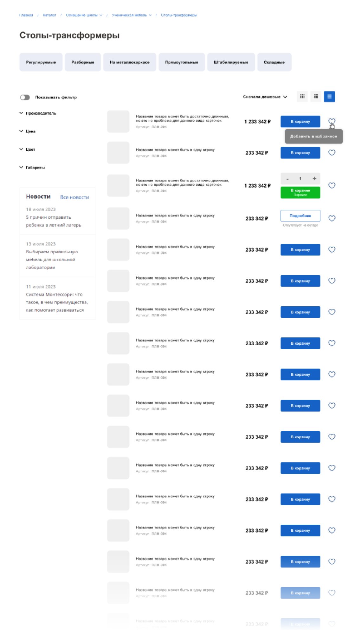This screenshot has height=644, width=355.
Task: Select the Регулируемые category tab
Action: 41,62
